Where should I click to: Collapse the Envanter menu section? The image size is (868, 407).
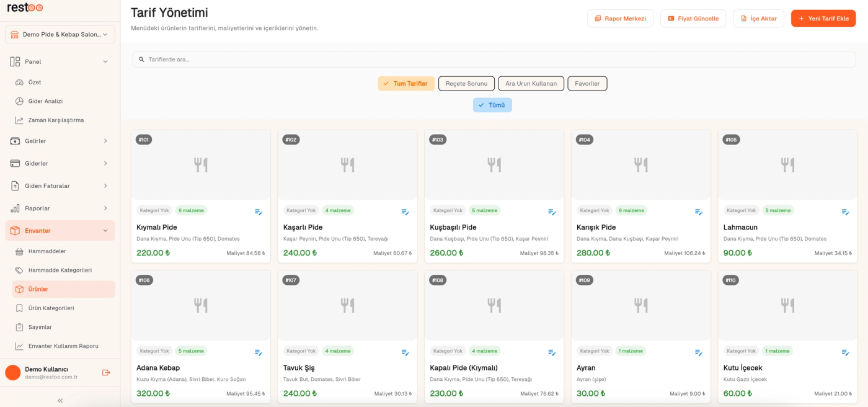[60, 230]
